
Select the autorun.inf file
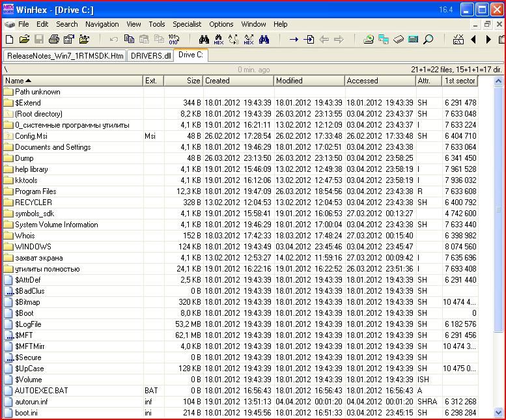(x=240, y=402)
